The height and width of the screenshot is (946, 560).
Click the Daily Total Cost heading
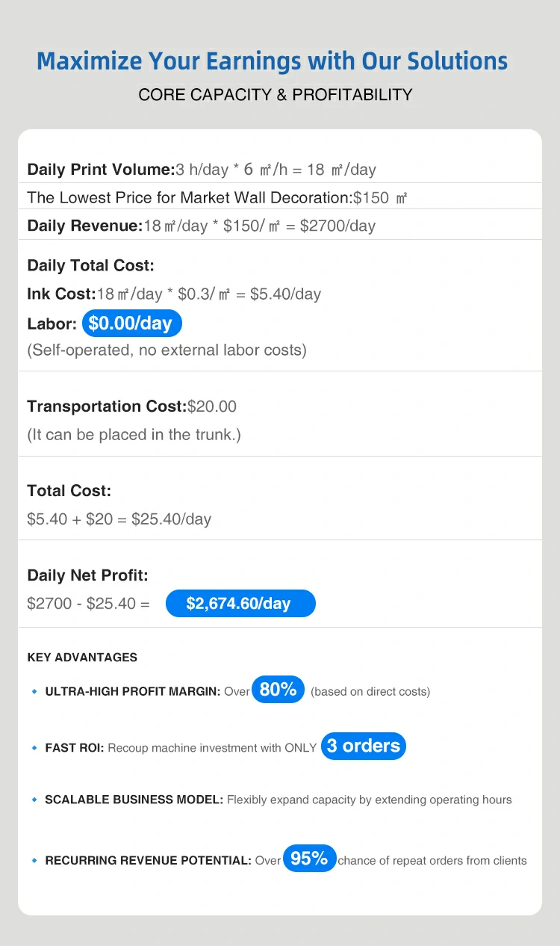pos(90,265)
